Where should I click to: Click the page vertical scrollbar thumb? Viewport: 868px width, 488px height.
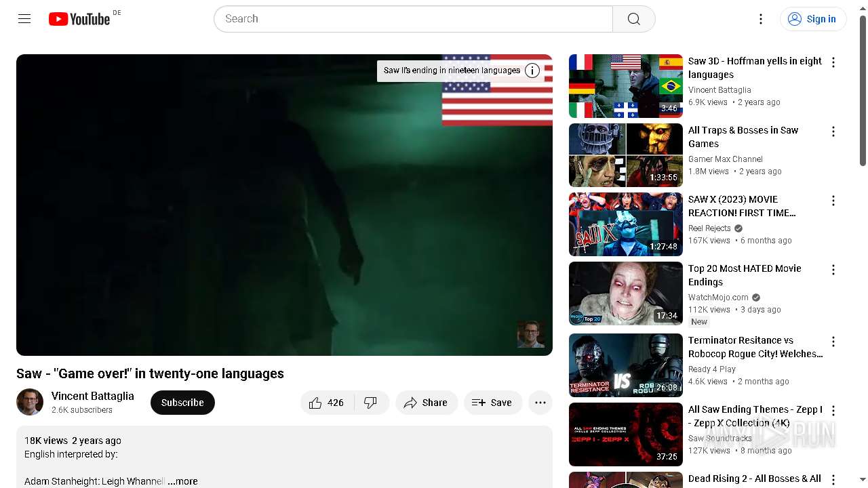[x=863, y=89]
